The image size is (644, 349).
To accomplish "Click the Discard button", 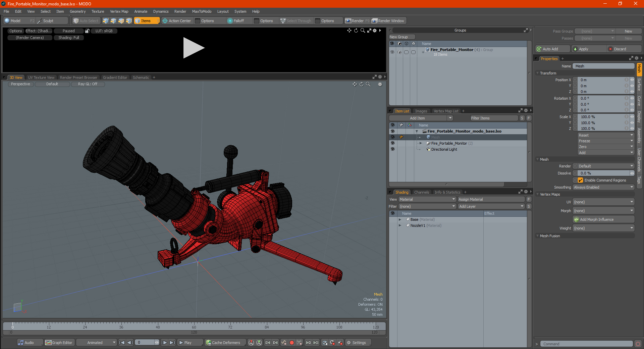I will tap(625, 49).
